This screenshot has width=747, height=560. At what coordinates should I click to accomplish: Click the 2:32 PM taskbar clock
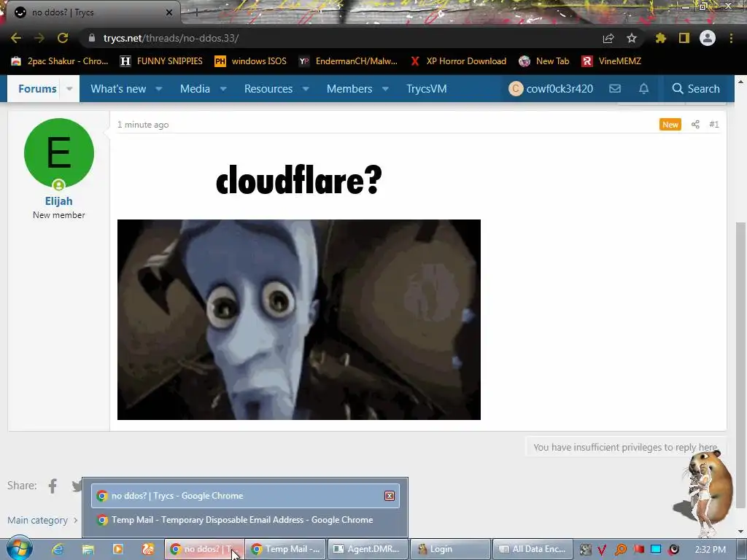tap(710, 550)
